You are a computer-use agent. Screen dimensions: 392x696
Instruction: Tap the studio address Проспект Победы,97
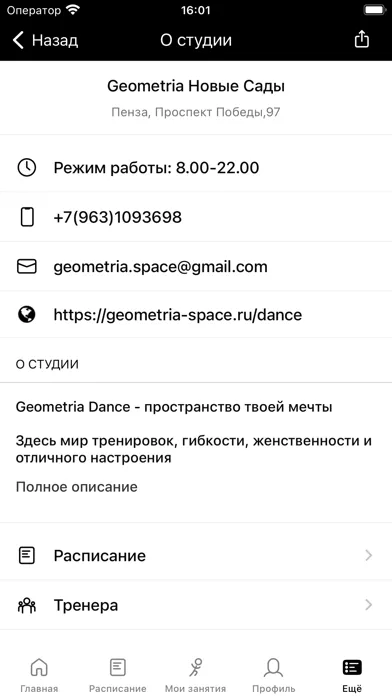click(217, 112)
